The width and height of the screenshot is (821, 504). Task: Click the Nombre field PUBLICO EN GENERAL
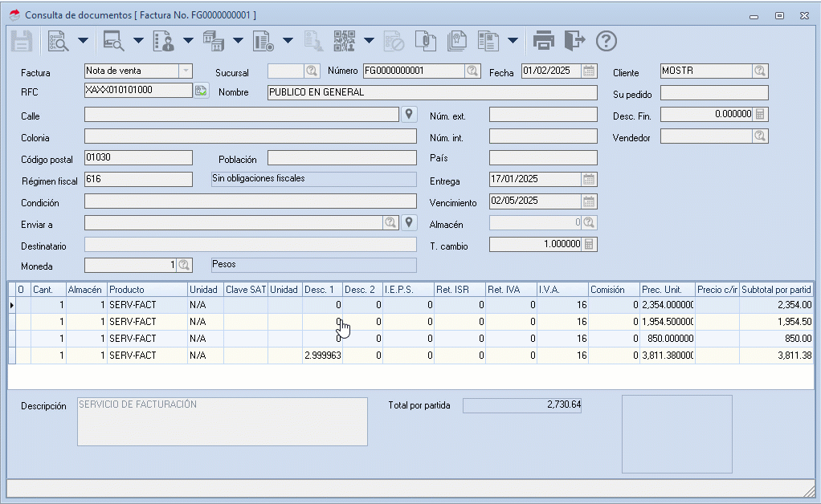(x=432, y=92)
